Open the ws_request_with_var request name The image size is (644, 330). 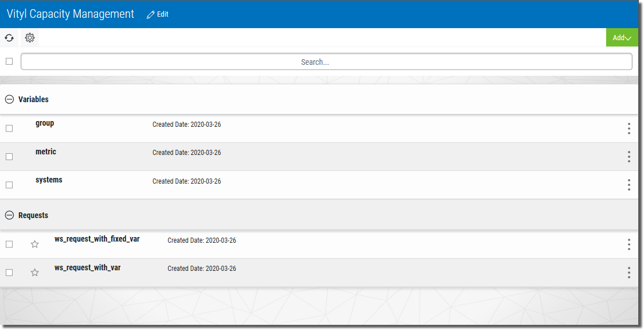tap(87, 267)
